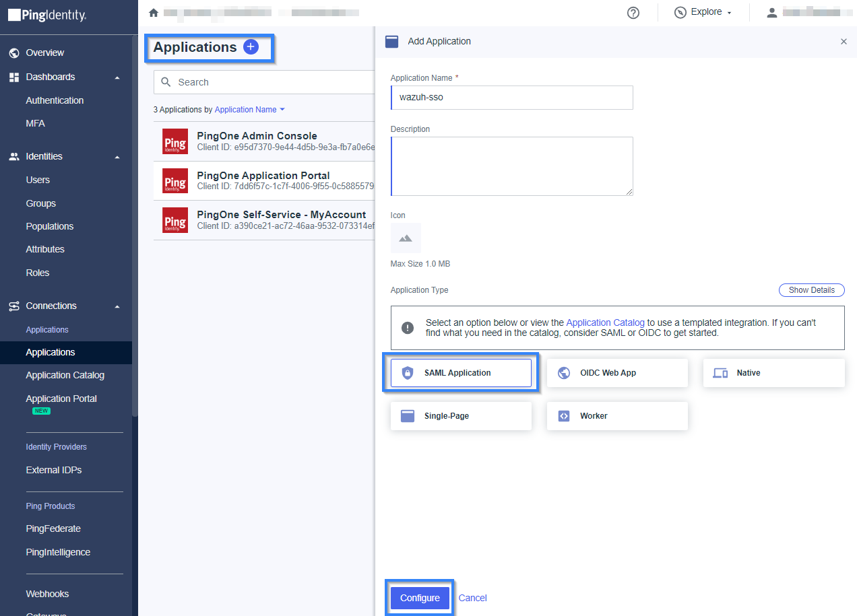Click the PingOne Self-Service MyAccount logo

(x=175, y=220)
